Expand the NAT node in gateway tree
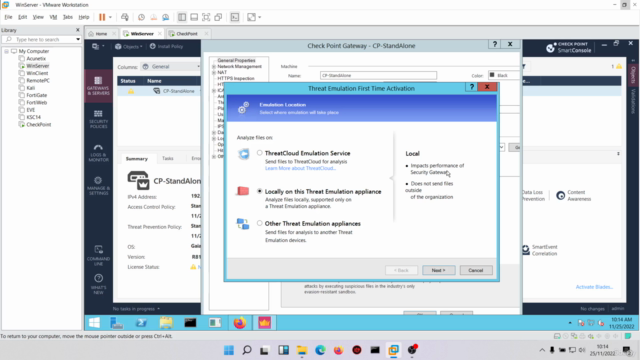 tap(214, 72)
